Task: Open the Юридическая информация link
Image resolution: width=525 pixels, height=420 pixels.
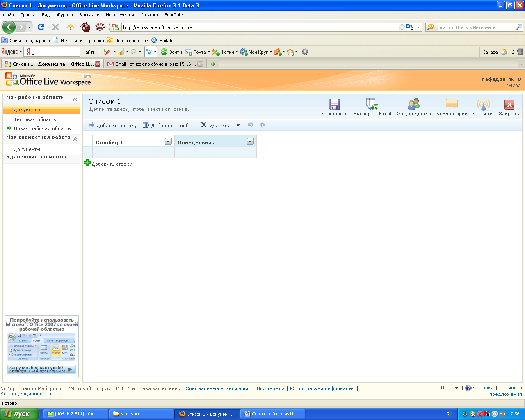Action: tap(322, 388)
